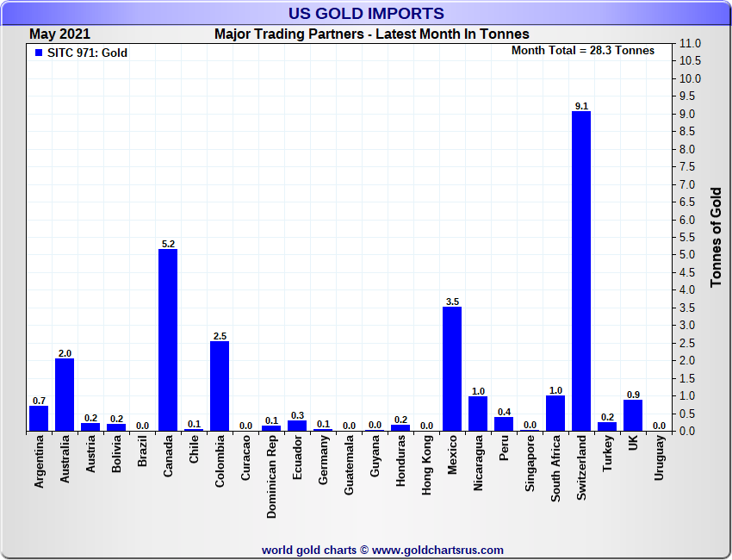The width and height of the screenshot is (732, 560).
Task: Select the Nicaragua bar at 1.0
Action: [478, 414]
